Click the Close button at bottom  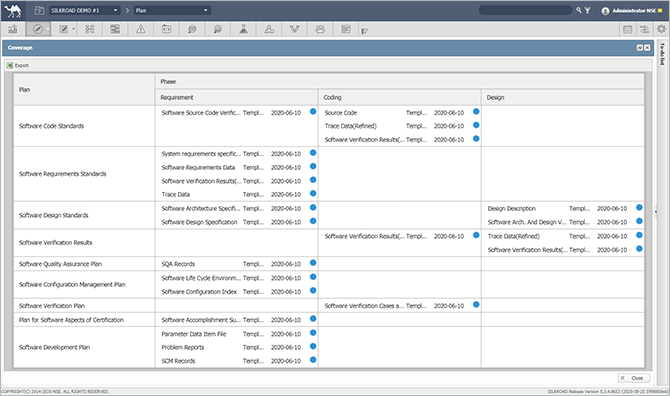[x=633, y=378]
